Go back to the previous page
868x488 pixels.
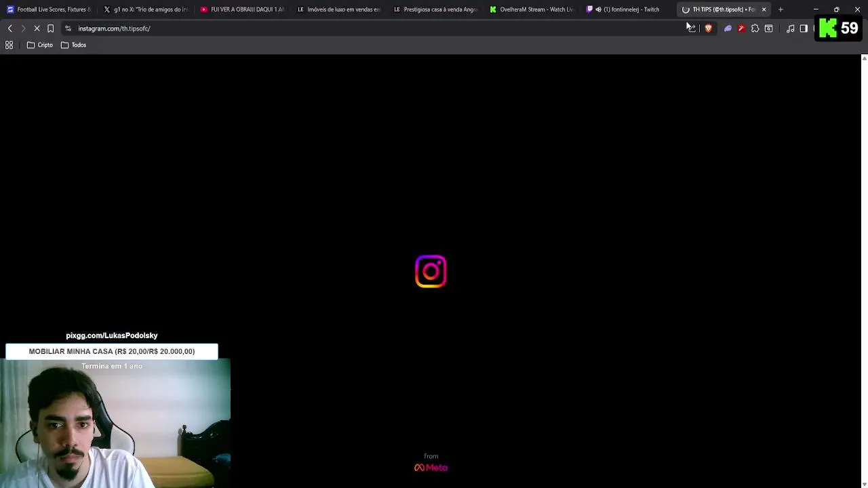pos(9,28)
